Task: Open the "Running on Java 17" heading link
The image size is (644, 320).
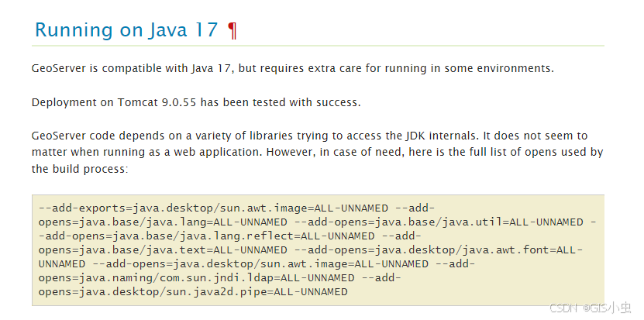Action: click(x=126, y=30)
